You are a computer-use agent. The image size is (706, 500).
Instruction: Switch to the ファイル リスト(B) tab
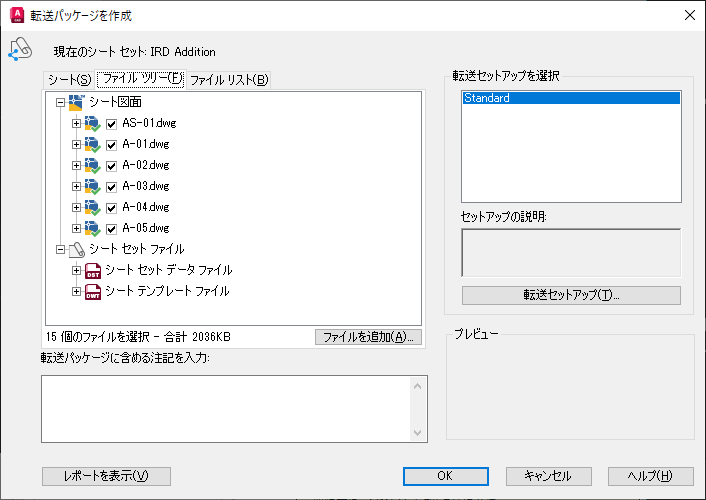(229, 80)
